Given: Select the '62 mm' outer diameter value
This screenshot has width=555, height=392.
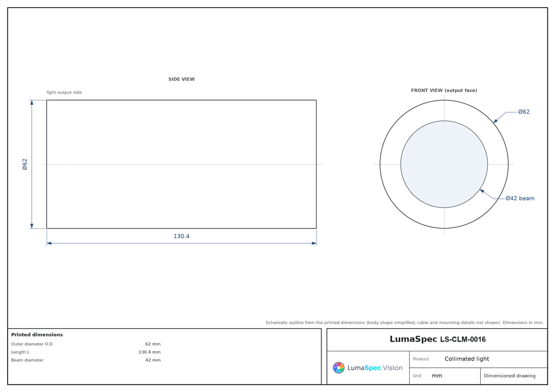Looking at the screenshot, I should (x=153, y=344).
